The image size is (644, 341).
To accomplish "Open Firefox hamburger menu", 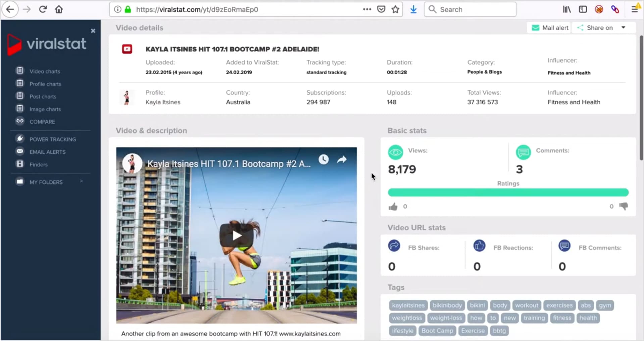I will tap(634, 9).
